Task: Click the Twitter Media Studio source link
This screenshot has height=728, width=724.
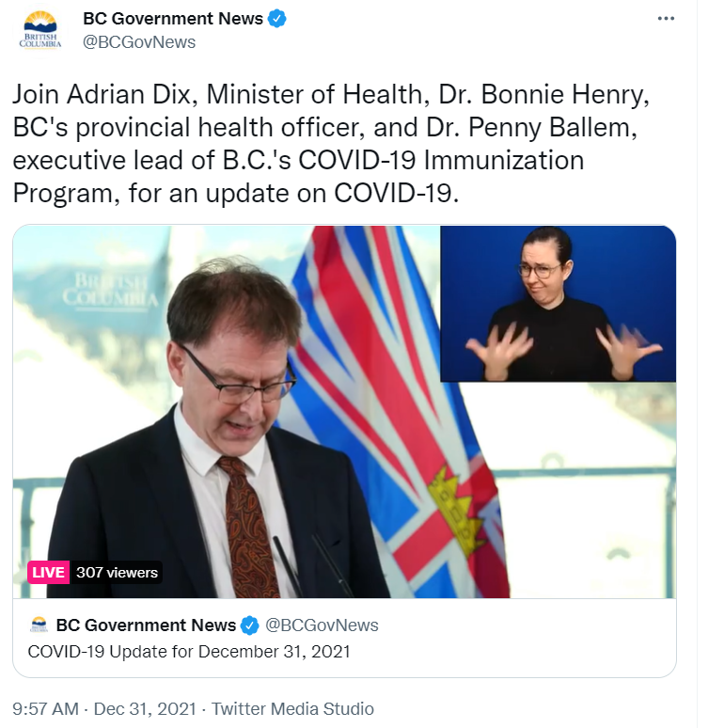Action: click(292, 708)
